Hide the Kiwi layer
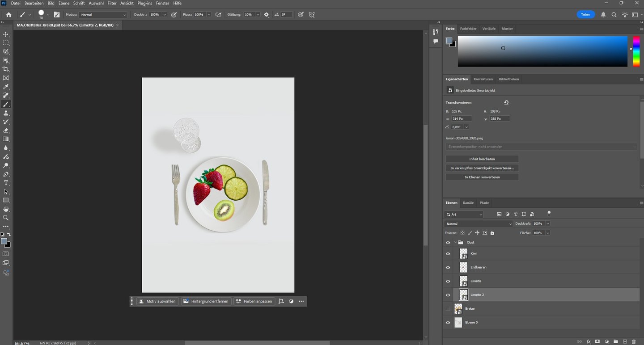Viewport: 644px width, 345px height. point(448,254)
